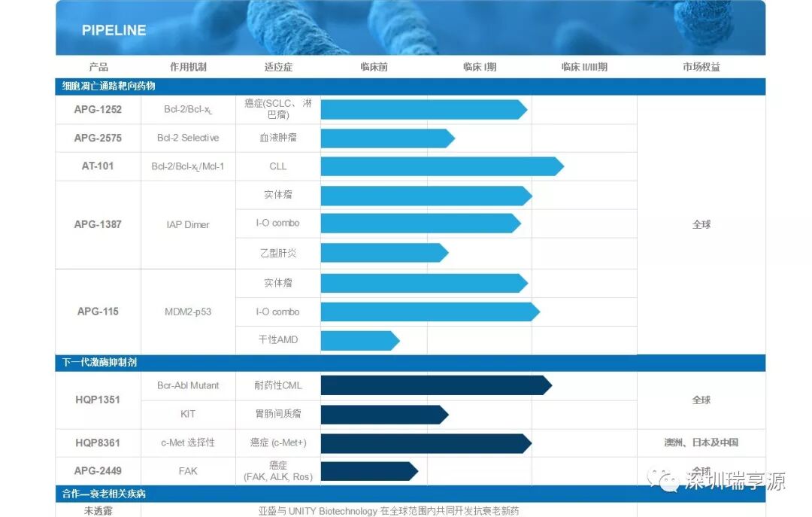Screen dimensions: 812x517
Task: Click the 下一代激酶抑制剂 section header
Action: pos(411,363)
